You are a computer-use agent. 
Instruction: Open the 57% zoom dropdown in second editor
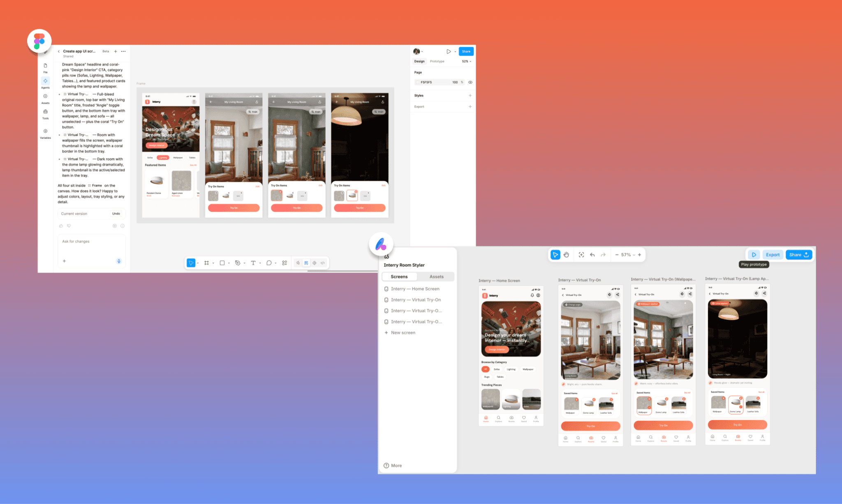pyautogui.click(x=628, y=255)
